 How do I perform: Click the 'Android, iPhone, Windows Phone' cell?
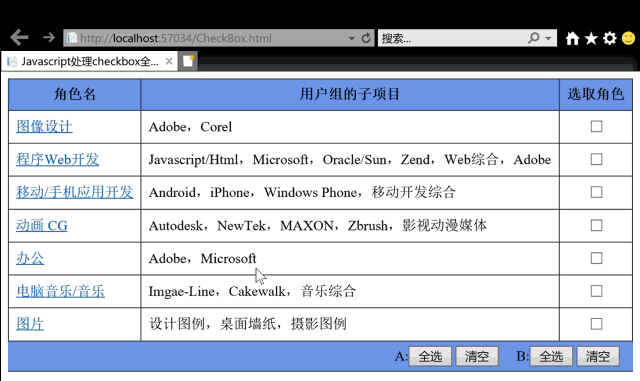click(350, 192)
